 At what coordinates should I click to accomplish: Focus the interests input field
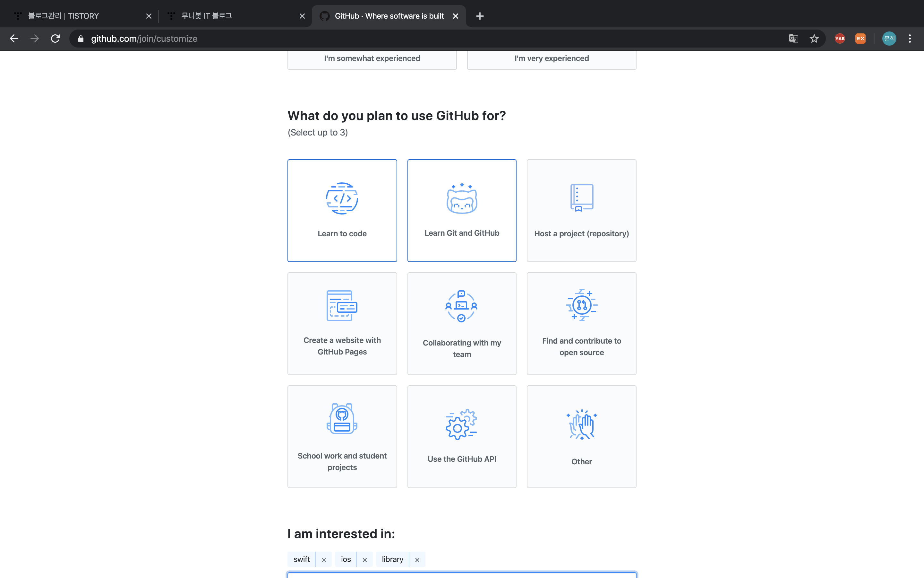click(x=462, y=575)
